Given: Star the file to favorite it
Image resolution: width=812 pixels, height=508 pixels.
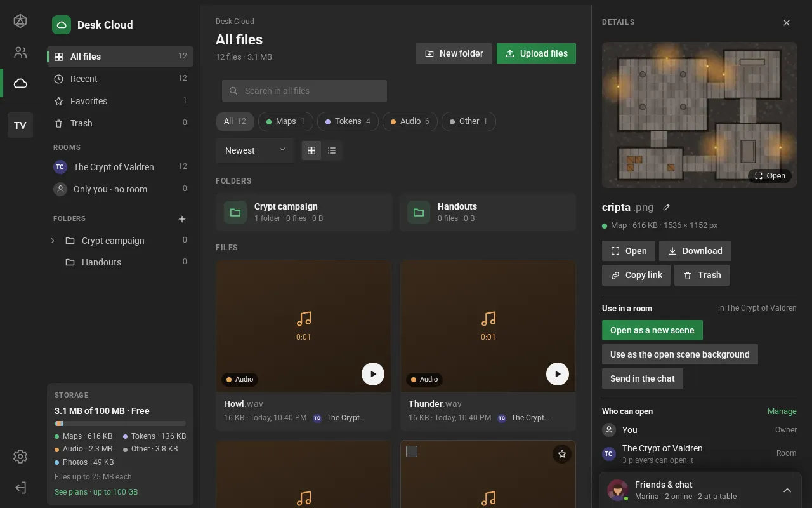Looking at the screenshot, I should [x=561, y=454].
